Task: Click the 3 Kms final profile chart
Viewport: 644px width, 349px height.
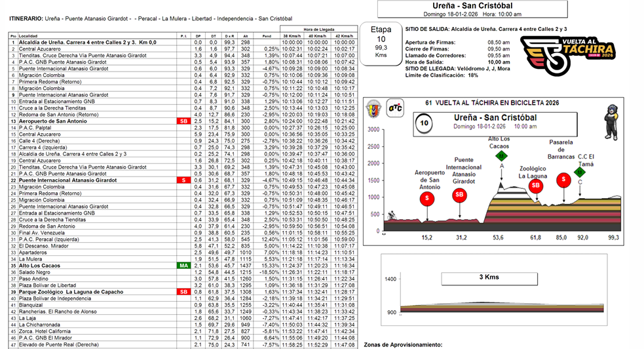Action: pyautogui.click(x=491, y=293)
